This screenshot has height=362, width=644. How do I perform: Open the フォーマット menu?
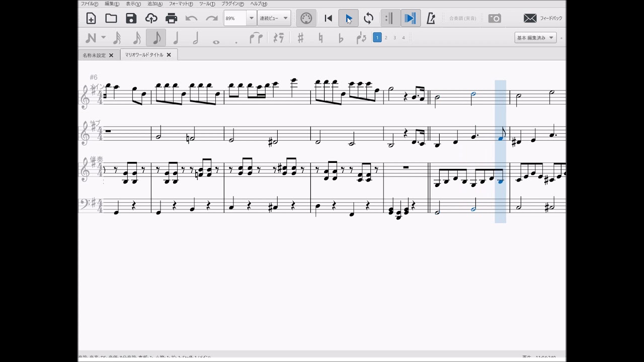pos(181,4)
